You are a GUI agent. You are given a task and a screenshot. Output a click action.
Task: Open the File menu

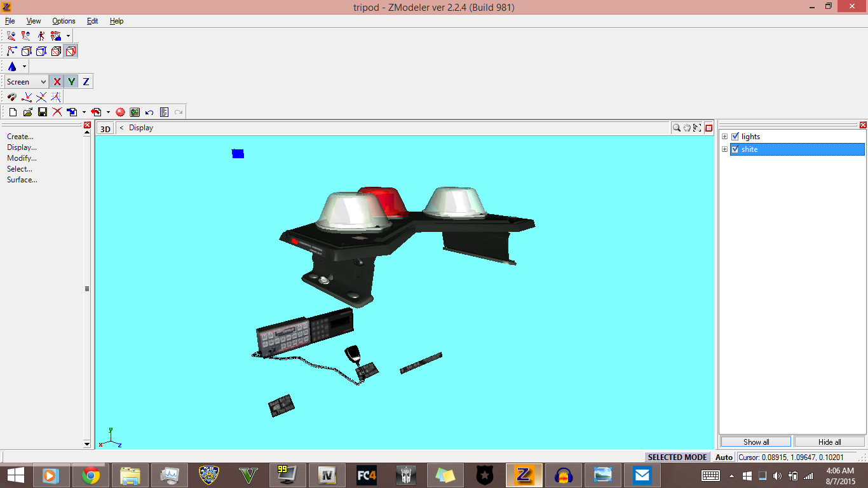coord(10,21)
